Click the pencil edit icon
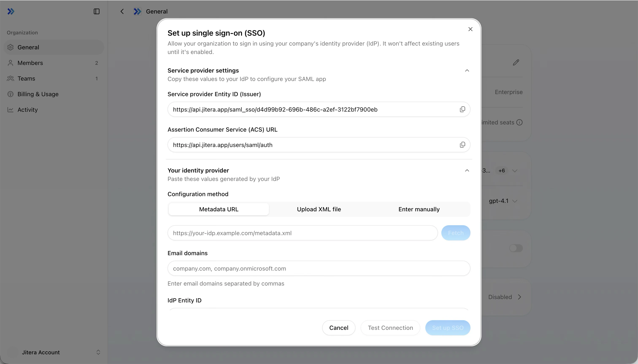This screenshot has height=364, width=638. tap(516, 62)
